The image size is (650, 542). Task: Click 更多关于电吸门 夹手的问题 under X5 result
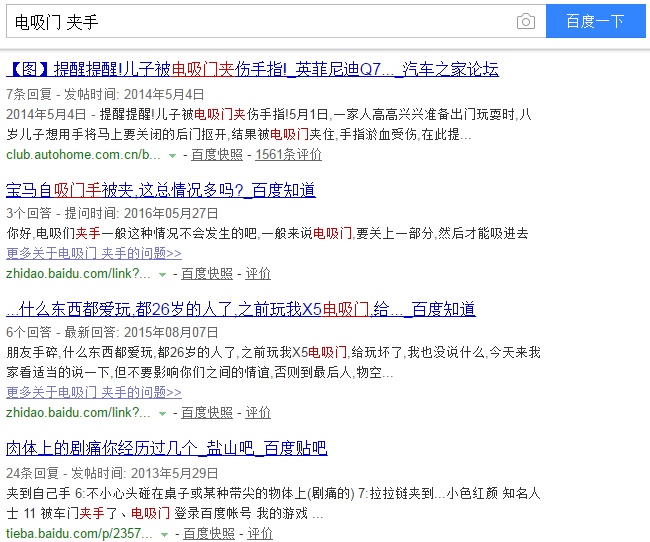94,392
